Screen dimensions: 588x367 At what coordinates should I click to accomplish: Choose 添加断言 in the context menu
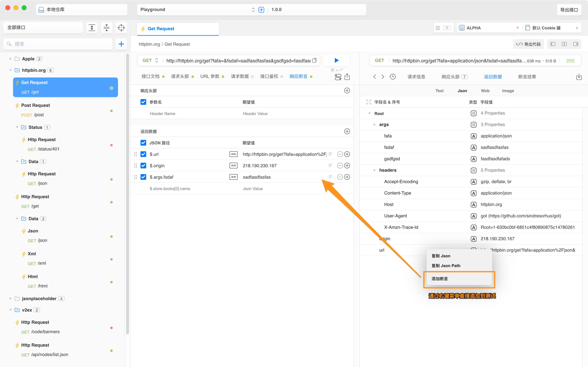[440, 279]
